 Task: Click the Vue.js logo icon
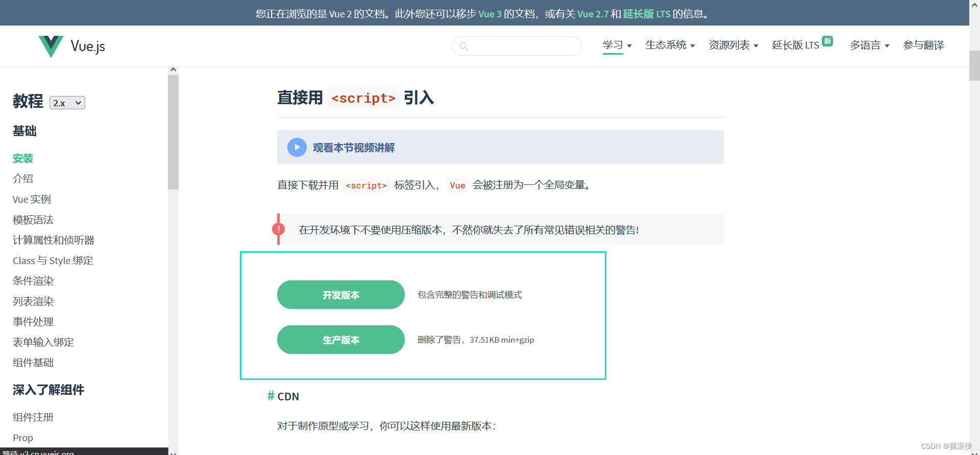(51, 46)
